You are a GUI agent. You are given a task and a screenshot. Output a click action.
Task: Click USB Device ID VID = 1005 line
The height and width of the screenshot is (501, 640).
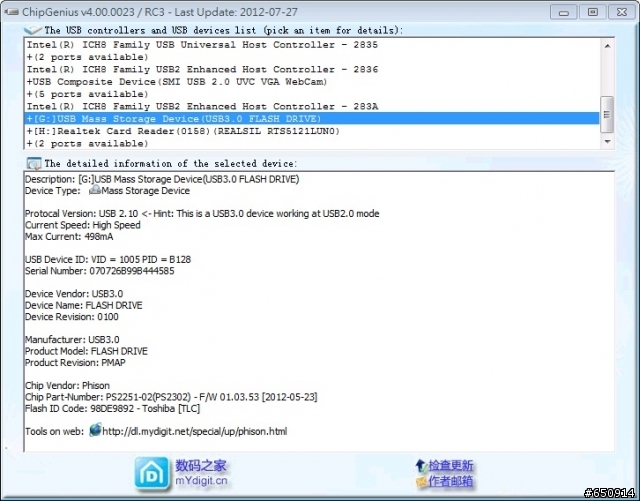108,259
